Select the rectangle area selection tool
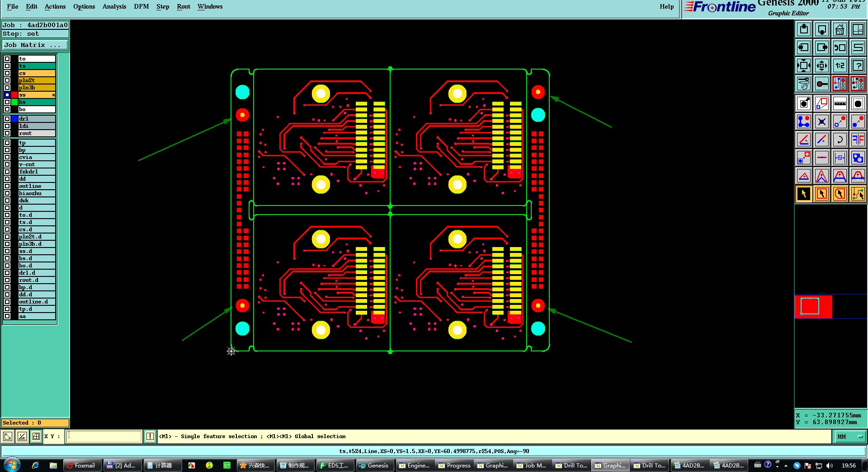 pyautogui.click(x=822, y=194)
